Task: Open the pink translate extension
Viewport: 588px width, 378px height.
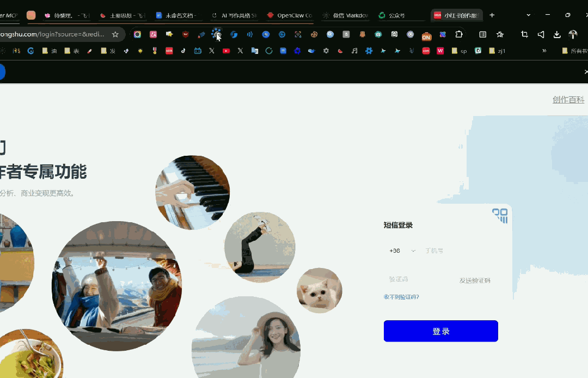Action: [153, 34]
